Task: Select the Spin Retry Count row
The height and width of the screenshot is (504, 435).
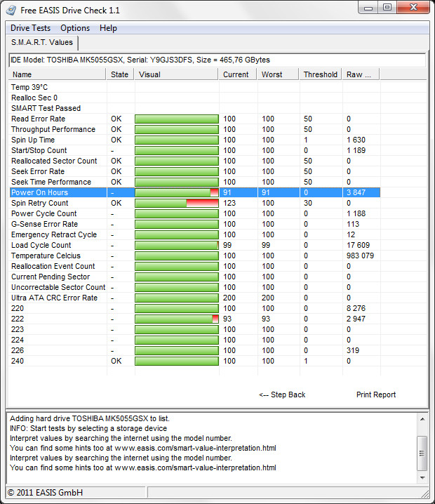Action: click(194, 203)
